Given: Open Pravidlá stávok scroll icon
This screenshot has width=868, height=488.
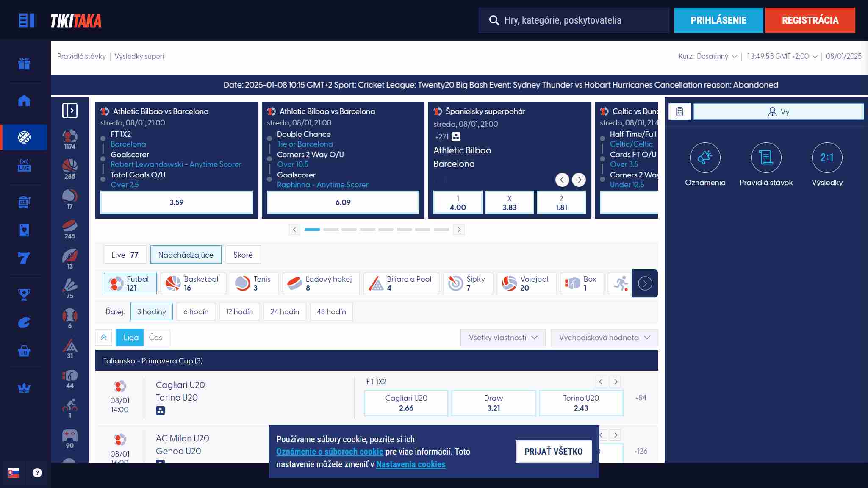Looking at the screenshot, I should (x=766, y=158).
